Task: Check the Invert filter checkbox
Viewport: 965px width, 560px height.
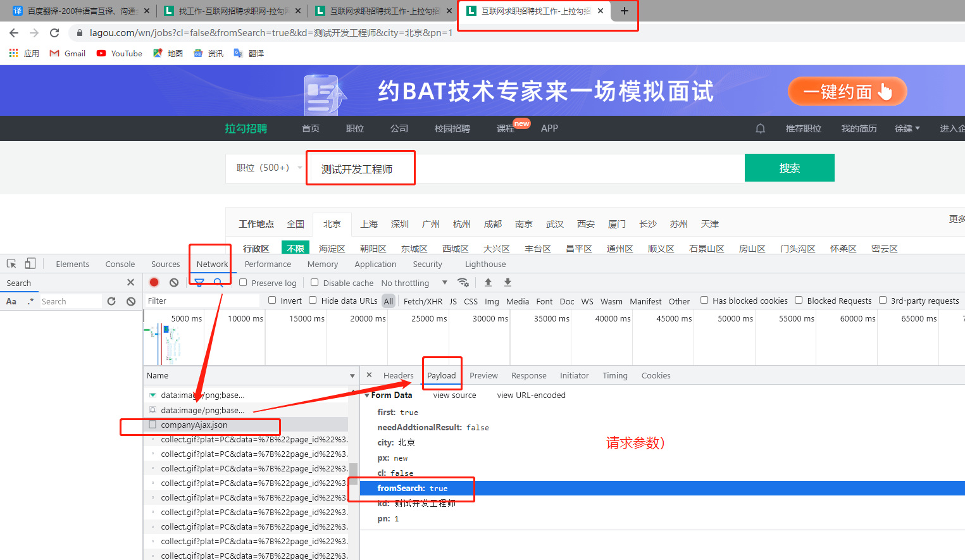Action: [272, 300]
